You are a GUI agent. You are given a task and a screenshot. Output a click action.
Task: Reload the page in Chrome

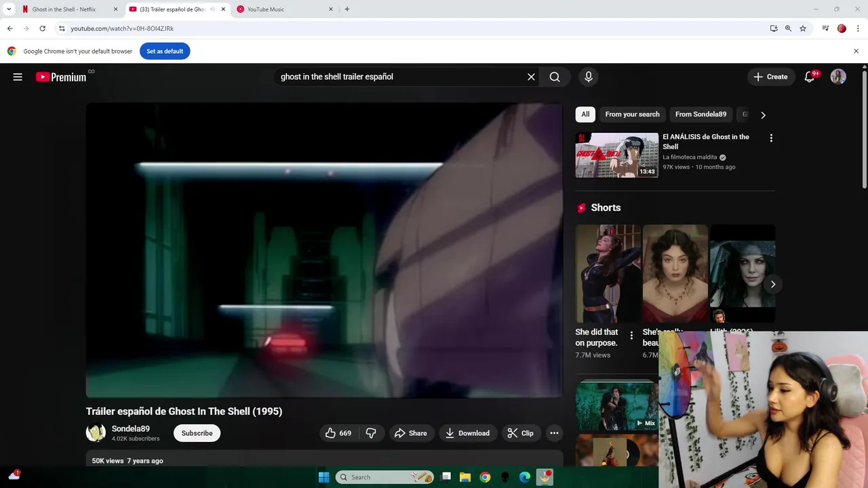pyautogui.click(x=42, y=28)
